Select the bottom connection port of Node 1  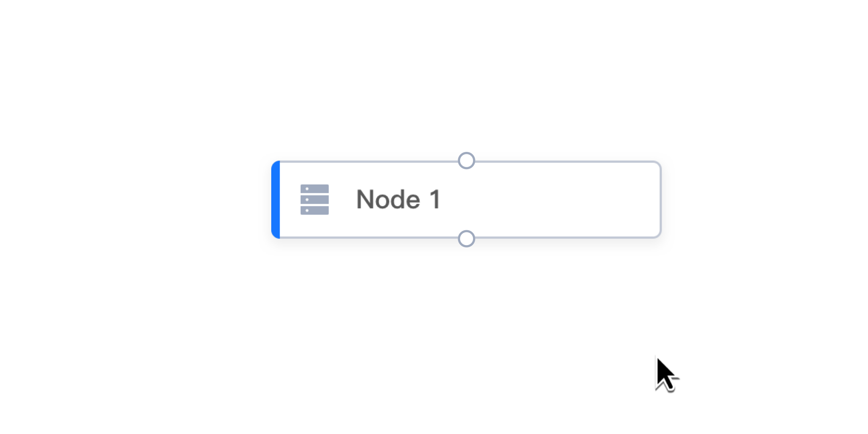466,239
